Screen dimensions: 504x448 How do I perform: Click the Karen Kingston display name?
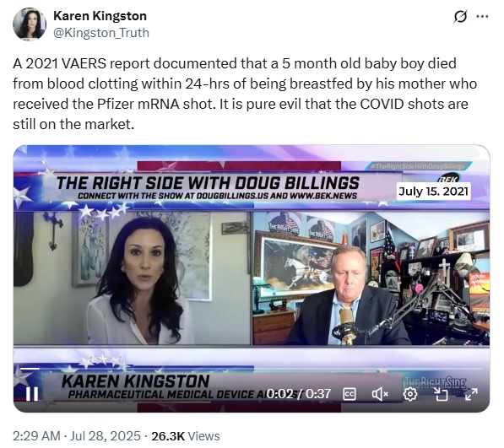[100, 16]
